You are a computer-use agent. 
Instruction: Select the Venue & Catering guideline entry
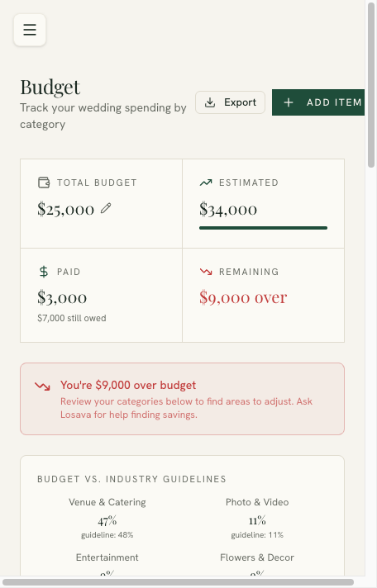[107, 519]
